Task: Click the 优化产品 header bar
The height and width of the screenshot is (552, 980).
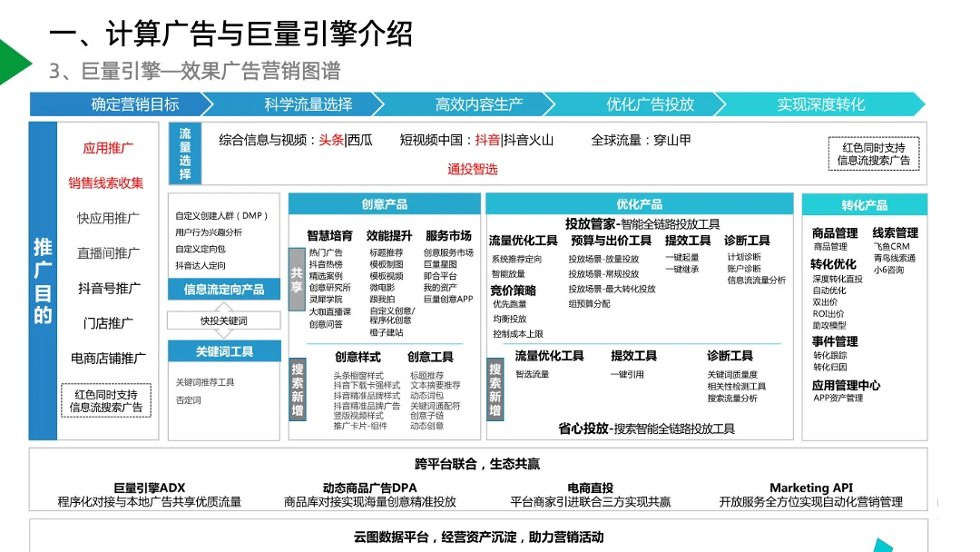Action: [x=639, y=204]
